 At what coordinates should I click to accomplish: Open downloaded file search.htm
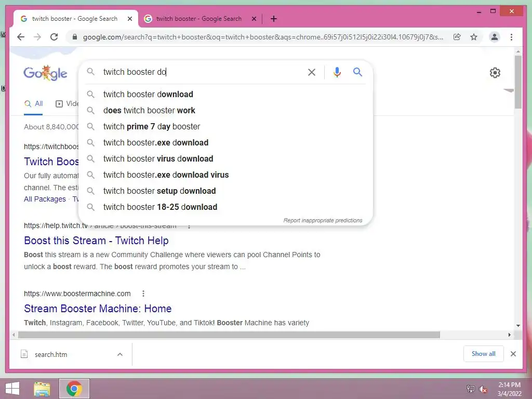(x=51, y=354)
